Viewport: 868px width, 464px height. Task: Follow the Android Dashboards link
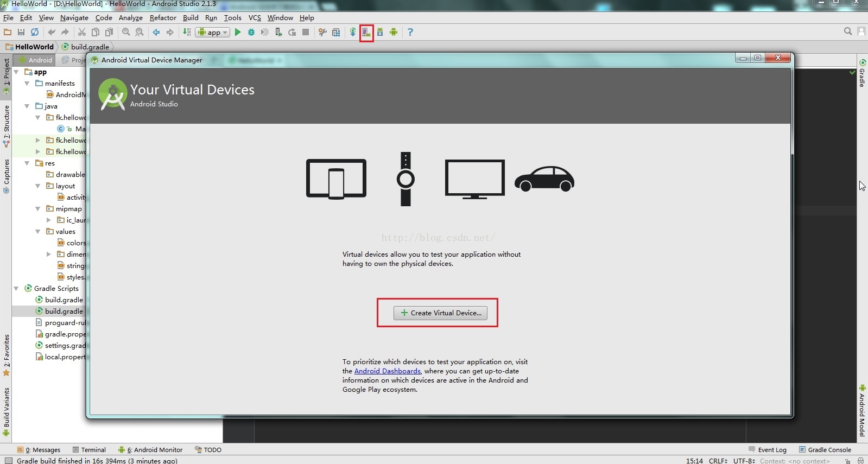pyautogui.click(x=388, y=371)
